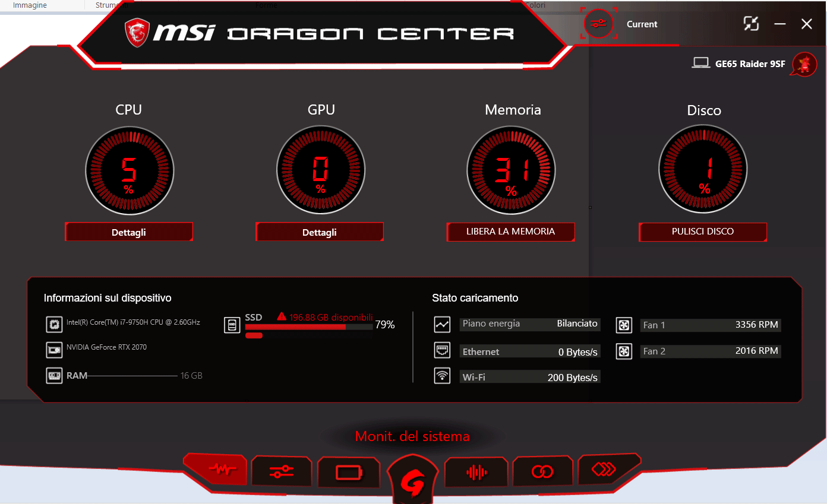This screenshot has width=827, height=504.
Task: Click the Ethernet 0 Bytes/s value
Action: (577, 352)
